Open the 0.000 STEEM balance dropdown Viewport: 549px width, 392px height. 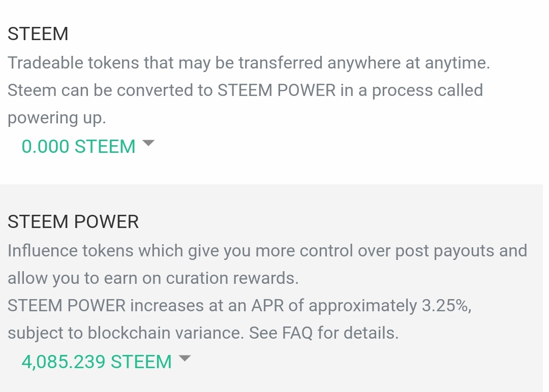tap(79, 147)
